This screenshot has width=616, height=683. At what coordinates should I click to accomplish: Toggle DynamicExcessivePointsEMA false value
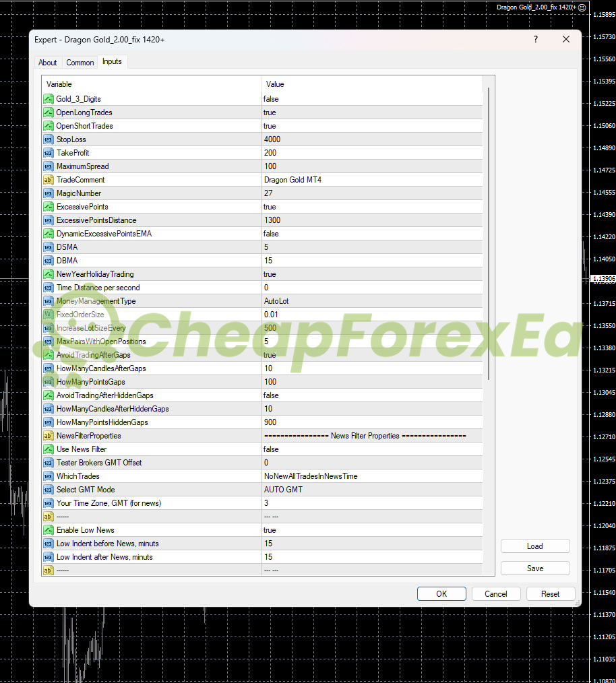point(372,234)
